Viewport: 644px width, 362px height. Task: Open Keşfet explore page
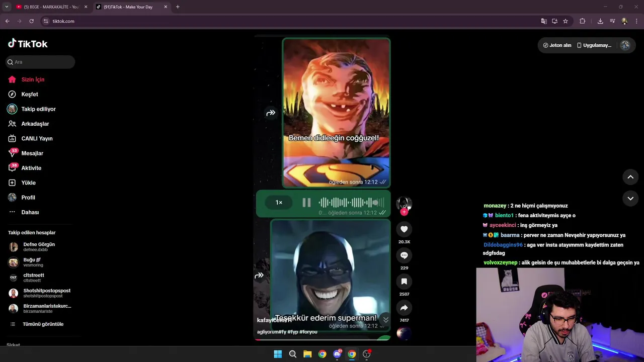coord(30,94)
